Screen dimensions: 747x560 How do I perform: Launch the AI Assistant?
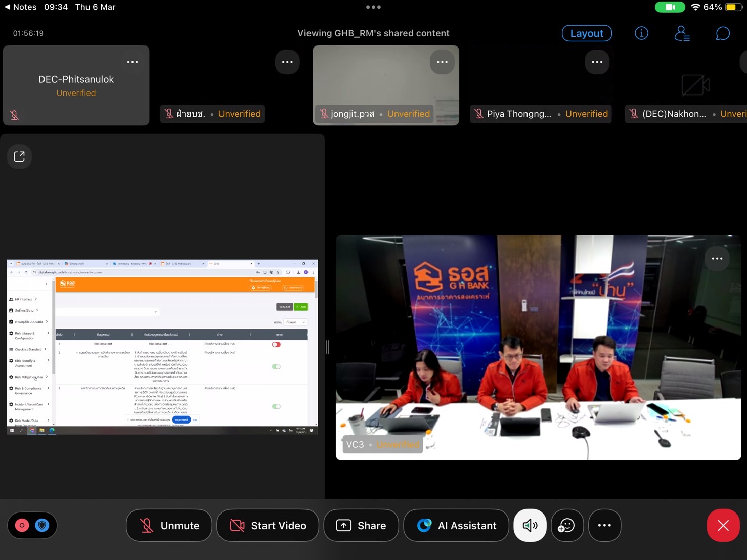pos(456,526)
